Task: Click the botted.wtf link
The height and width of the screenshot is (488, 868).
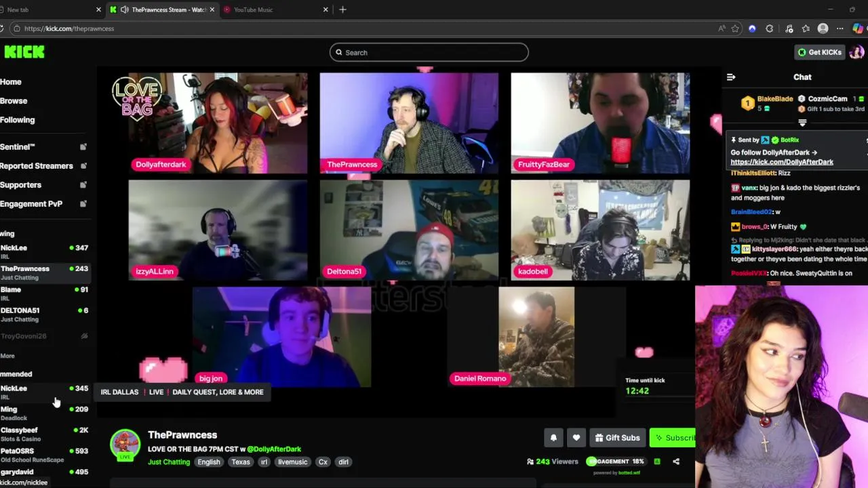Action: (628, 472)
